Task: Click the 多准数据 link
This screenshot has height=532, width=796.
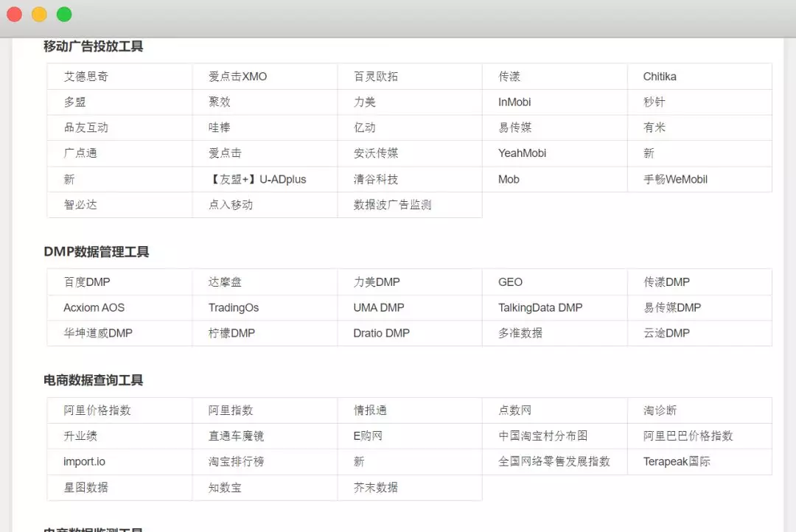Action: (x=520, y=333)
